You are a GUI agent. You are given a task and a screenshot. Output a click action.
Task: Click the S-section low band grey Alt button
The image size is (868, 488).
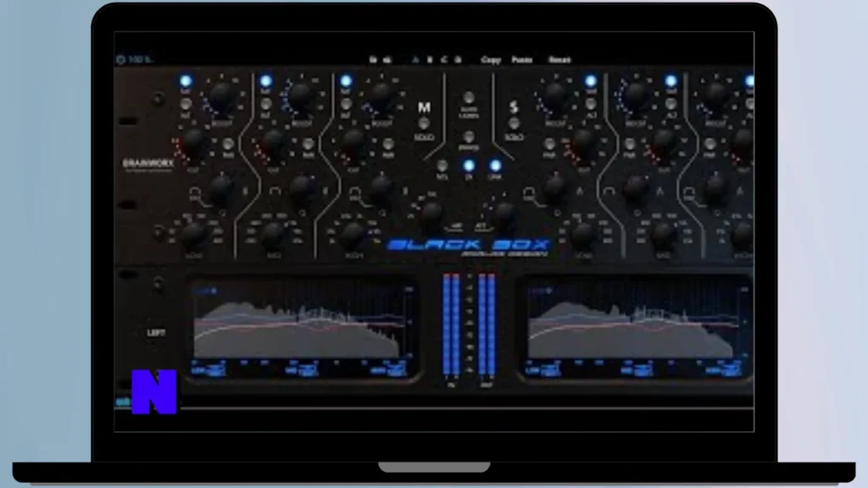point(591,103)
